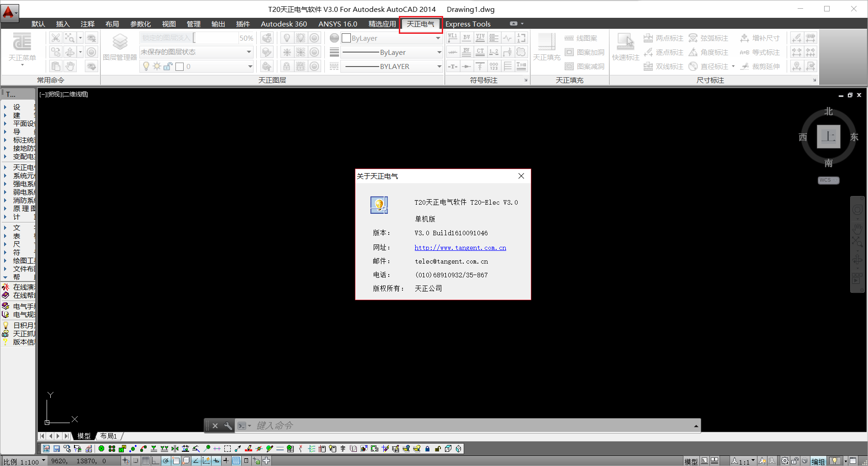Screen dimensions: 868x466
Task: Select the 天正填充 fill tool
Action: pyautogui.click(x=546, y=47)
